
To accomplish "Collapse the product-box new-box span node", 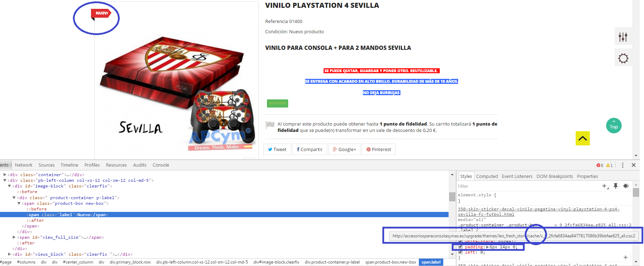I will (x=19, y=203).
